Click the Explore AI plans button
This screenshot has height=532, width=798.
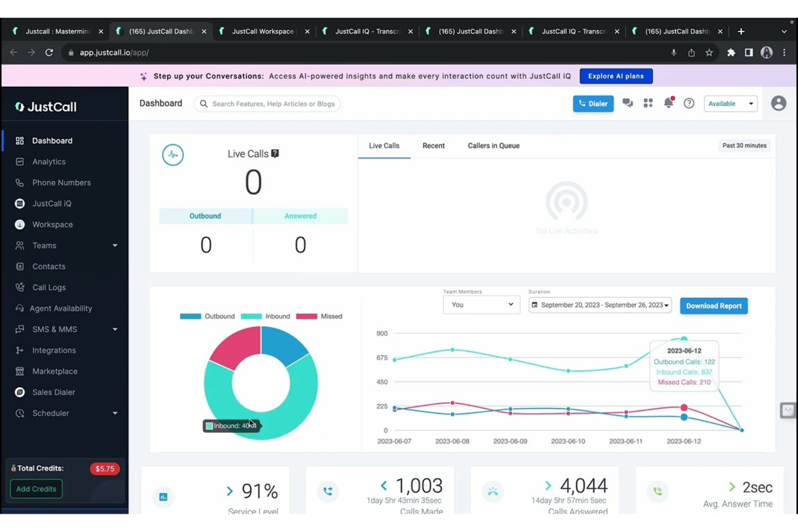click(616, 76)
